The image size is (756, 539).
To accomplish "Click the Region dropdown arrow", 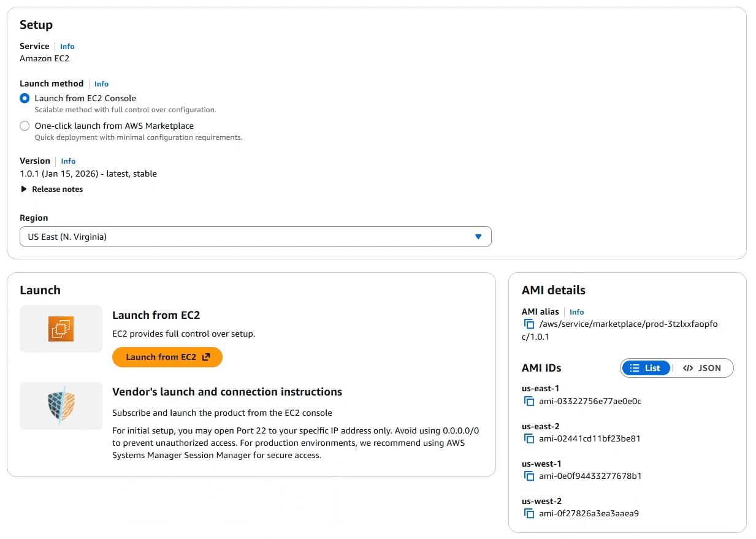I will click(478, 236).
